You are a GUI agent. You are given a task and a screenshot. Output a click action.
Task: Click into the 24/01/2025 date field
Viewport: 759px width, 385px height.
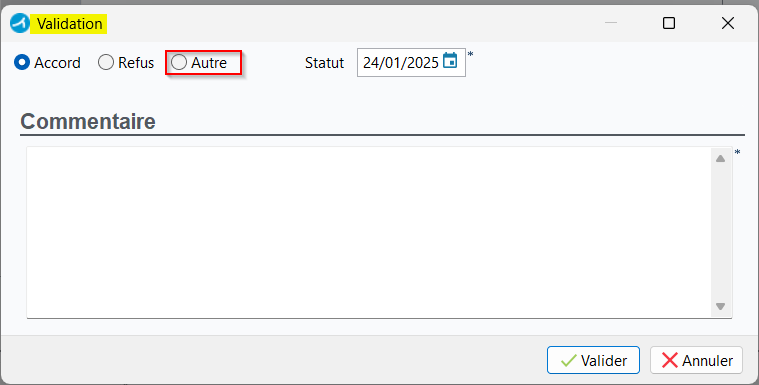pyautogui.click(x=401, y=62)
